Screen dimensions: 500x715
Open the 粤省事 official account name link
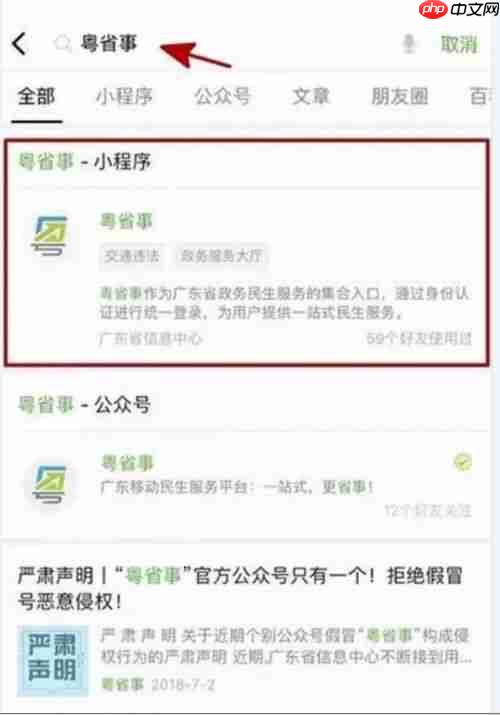click(x=127, y=463)
